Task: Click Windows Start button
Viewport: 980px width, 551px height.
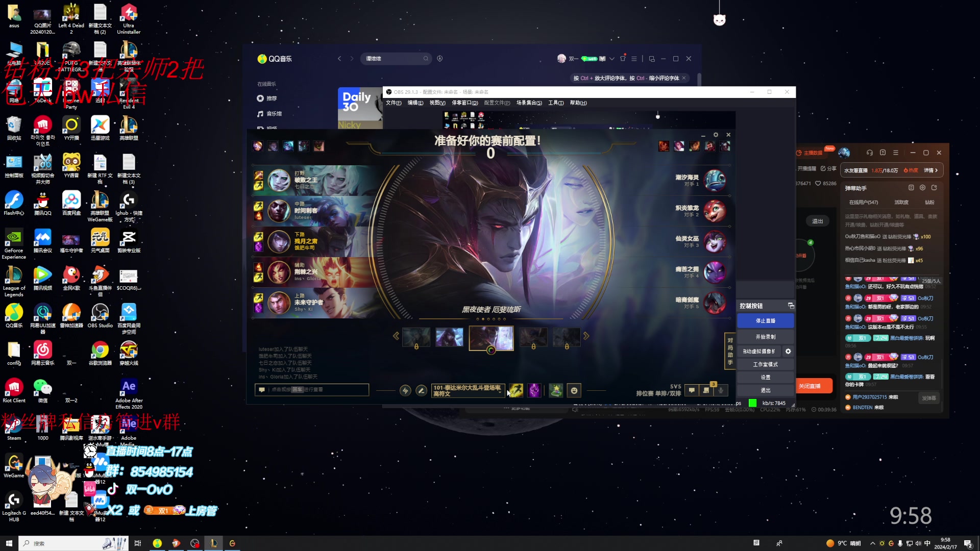Action: [9, 543]
